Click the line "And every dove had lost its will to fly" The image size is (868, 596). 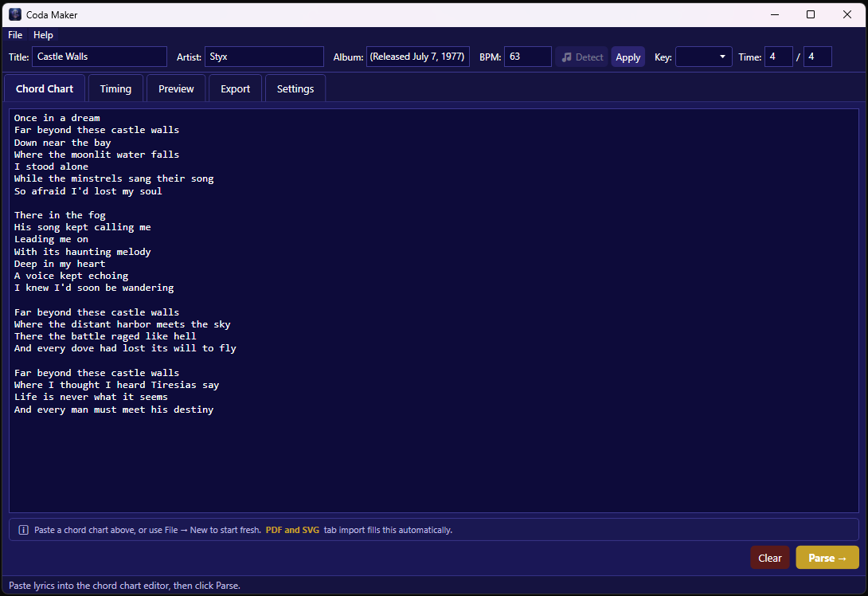125,348
